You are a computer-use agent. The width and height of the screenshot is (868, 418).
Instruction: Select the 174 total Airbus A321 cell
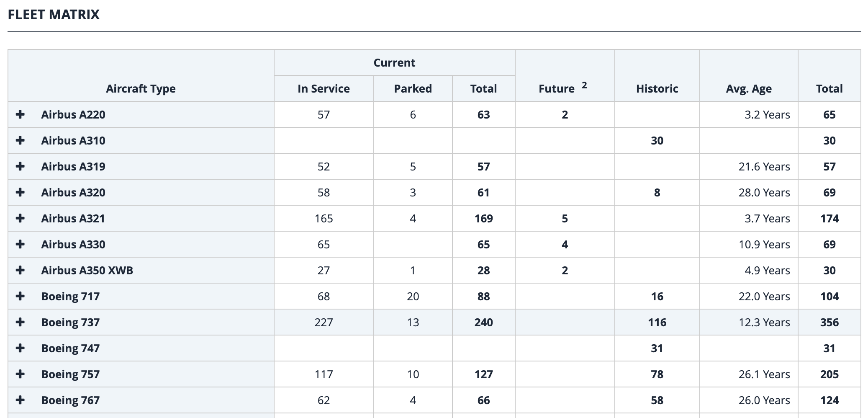tap(829, 219)
